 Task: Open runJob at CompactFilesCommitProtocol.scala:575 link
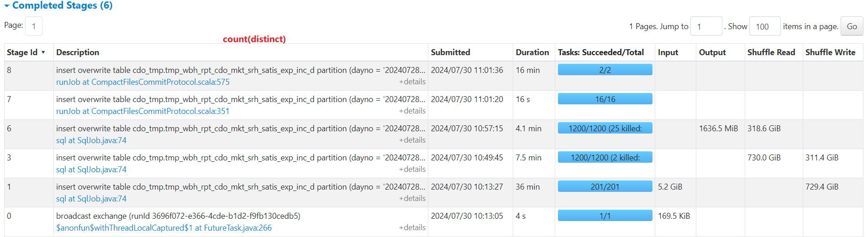[x=143, y=82]
